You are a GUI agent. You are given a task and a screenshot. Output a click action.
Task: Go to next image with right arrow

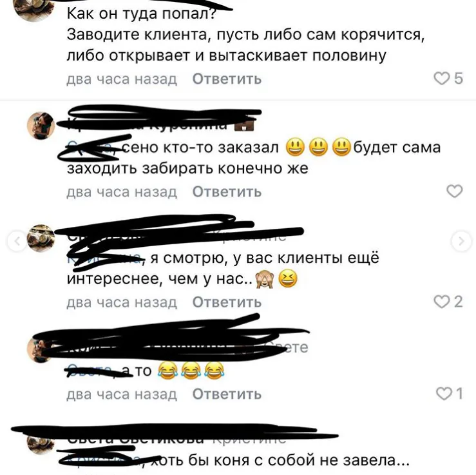pyautogui.click(x=461, y=242)
